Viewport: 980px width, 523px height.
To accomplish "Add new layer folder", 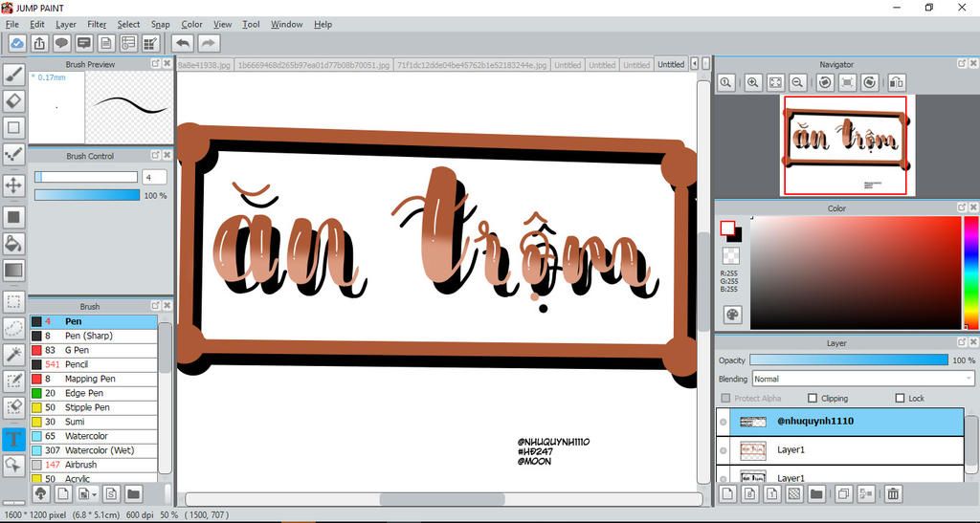I will tap(815, 494).
